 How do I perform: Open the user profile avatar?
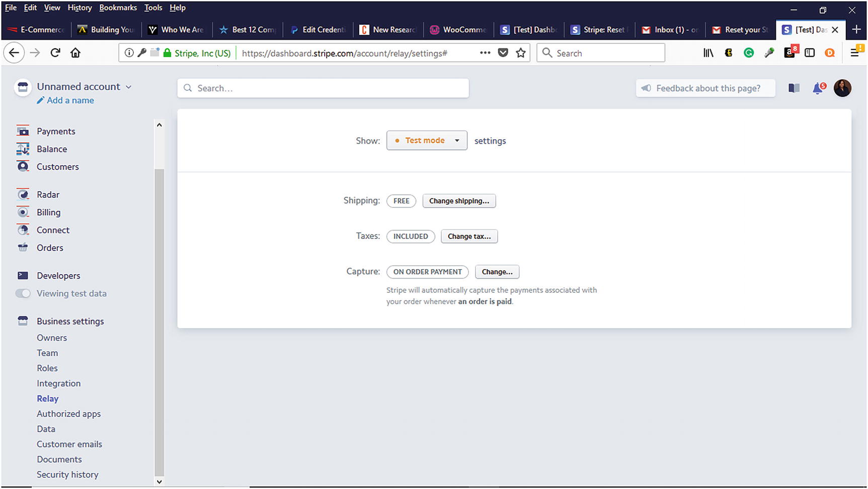(842, 88)
